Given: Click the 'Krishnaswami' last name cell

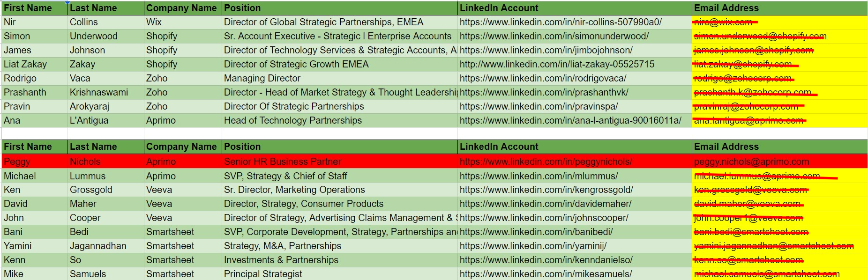Looking at the screenshot, I should (99, 92).
